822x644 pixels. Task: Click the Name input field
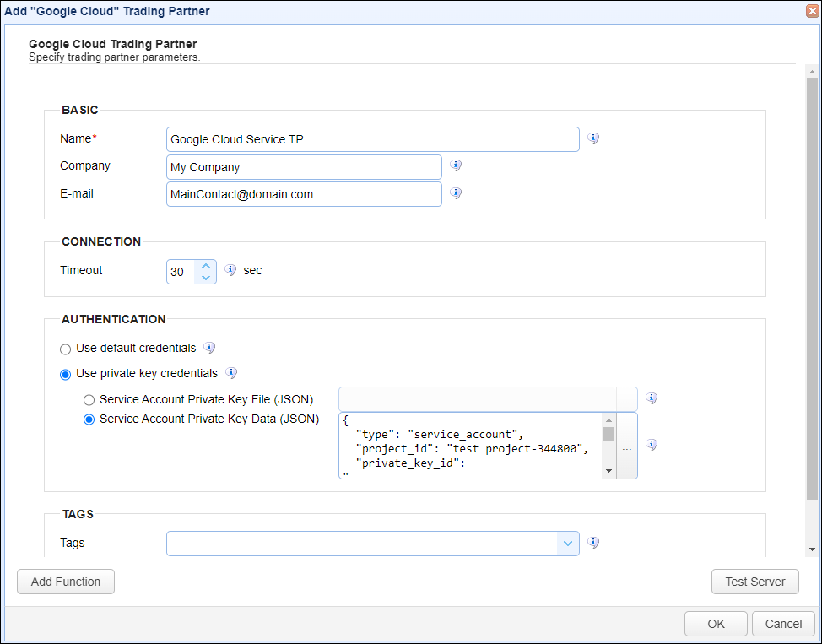tap(373, 139)
